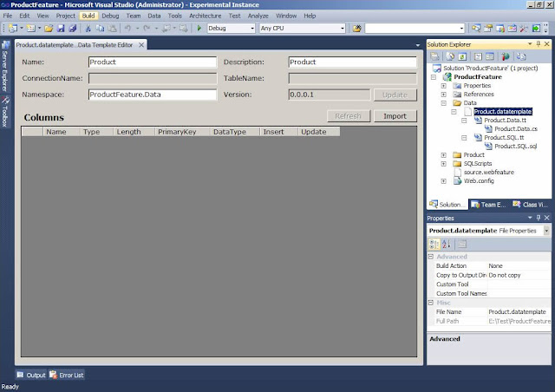Switch Properties to Categorized view
555x392 pixels.
(434, 244)
